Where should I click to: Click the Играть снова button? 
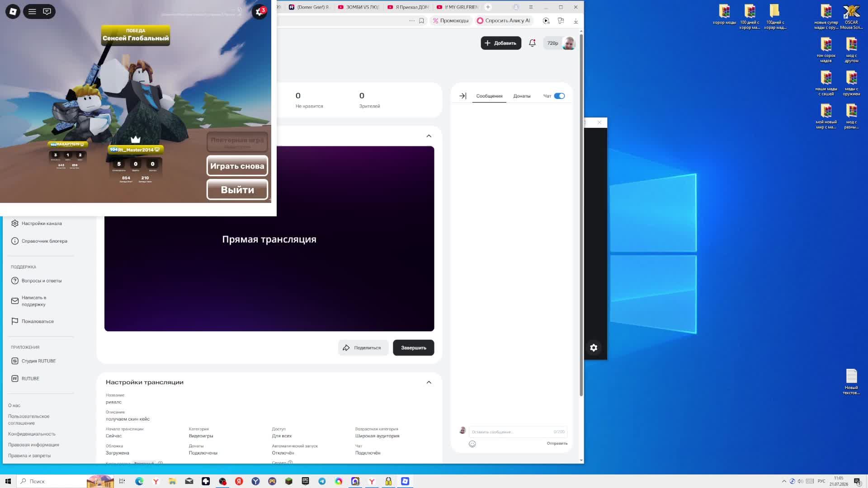click(237, 166)
